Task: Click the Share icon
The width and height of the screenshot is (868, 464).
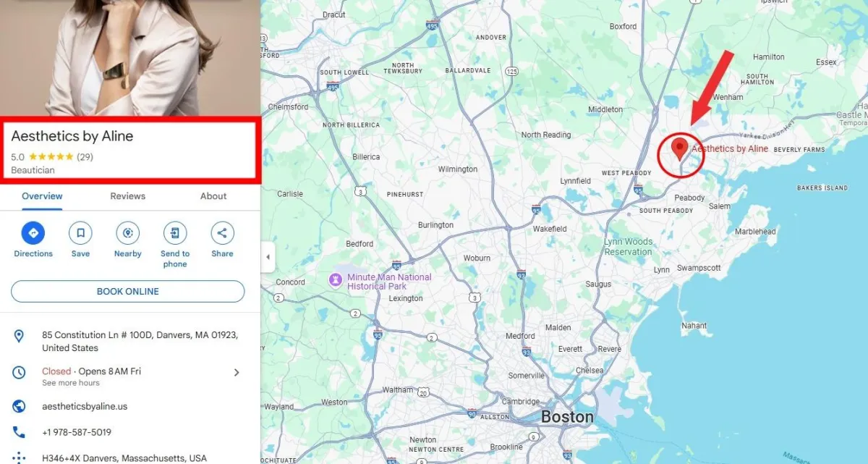Action: (222, 233)
